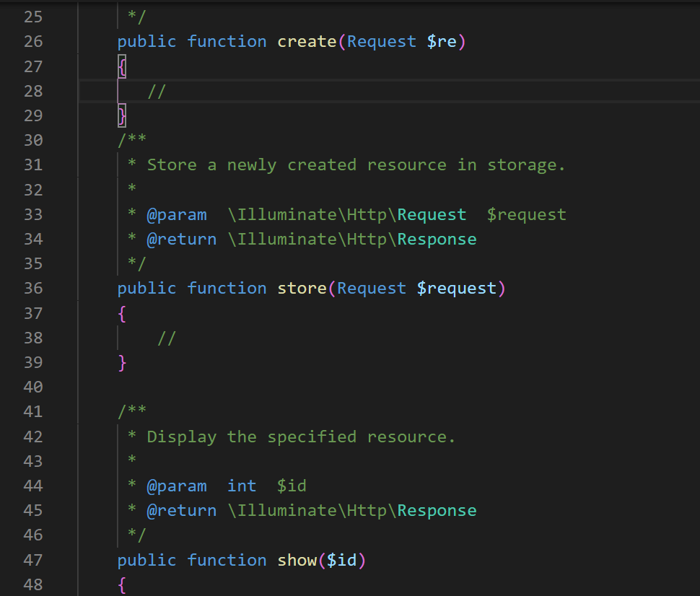Image resolution: width=700 pixels, height=596 pixels.
Task: Select line number 36 in the gutter
Action: [33, 289]
